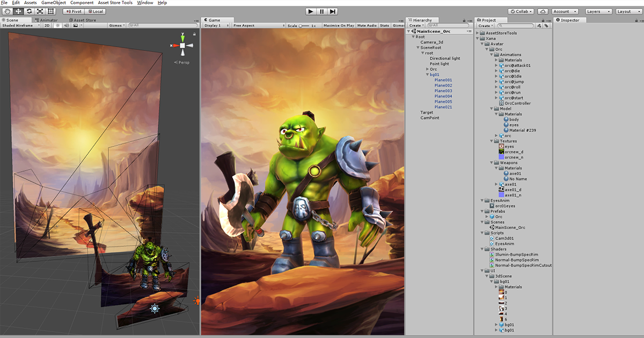Open the Shaded Wireframe draw mode dropdown

click(20, 25)
